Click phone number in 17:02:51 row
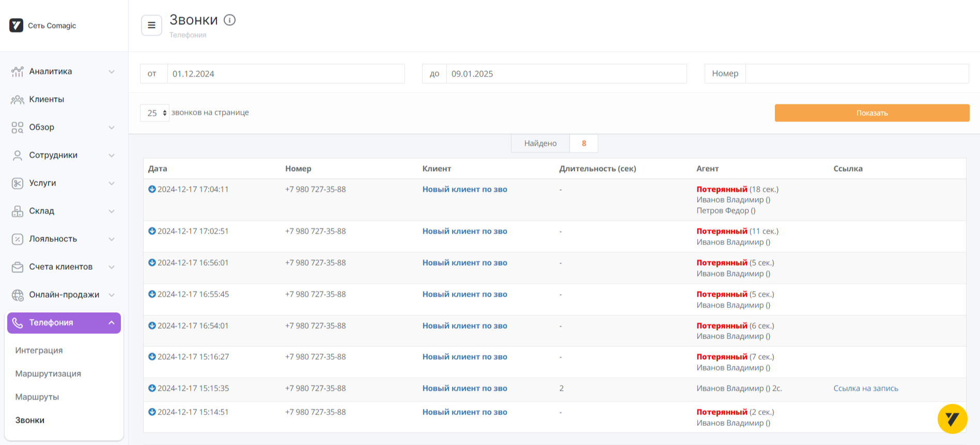Screen dimensions: 980x445 point(316,231)
